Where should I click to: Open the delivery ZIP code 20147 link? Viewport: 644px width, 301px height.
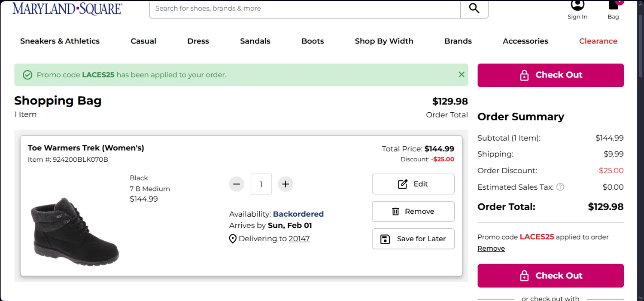click(x=299, y=239)
